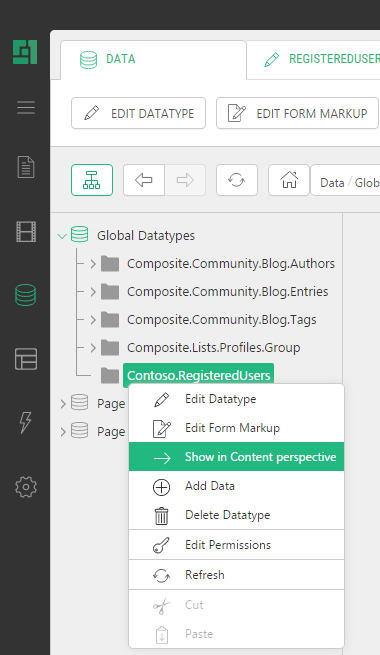Select Composite.Community.Blog.Tags tree item
The height and width of the screenshot is (655, 380).
click(x=222, y=320)
